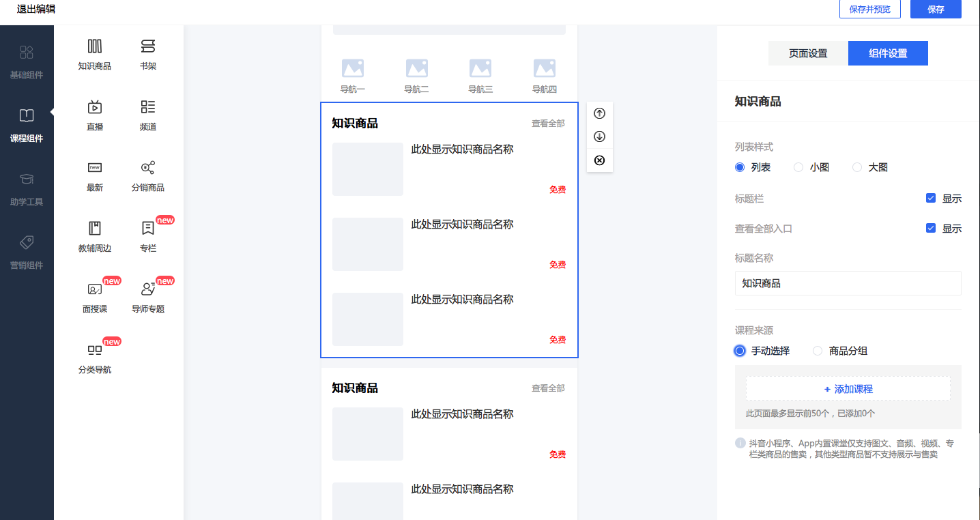Click the 保存并预览 button
Image resolution: width=980 pixels, height=520 pixels.
(870, 10)
